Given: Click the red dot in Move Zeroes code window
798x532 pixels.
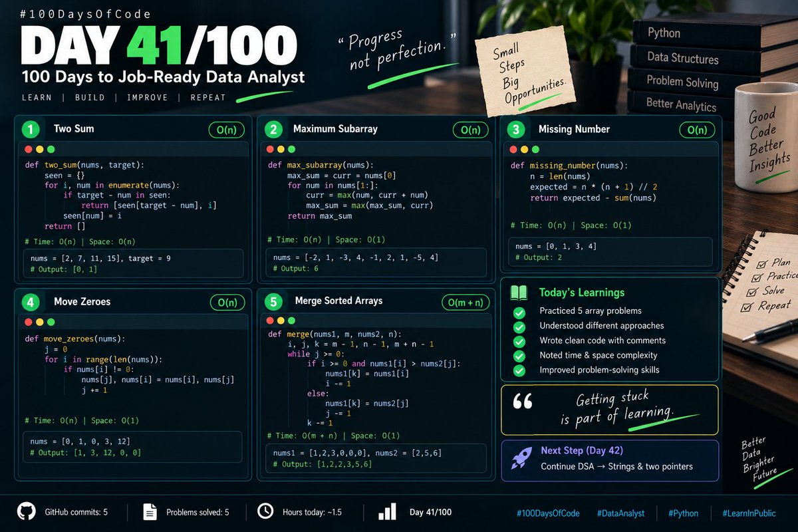Looking at the screenshot, I should click(29, 322).
